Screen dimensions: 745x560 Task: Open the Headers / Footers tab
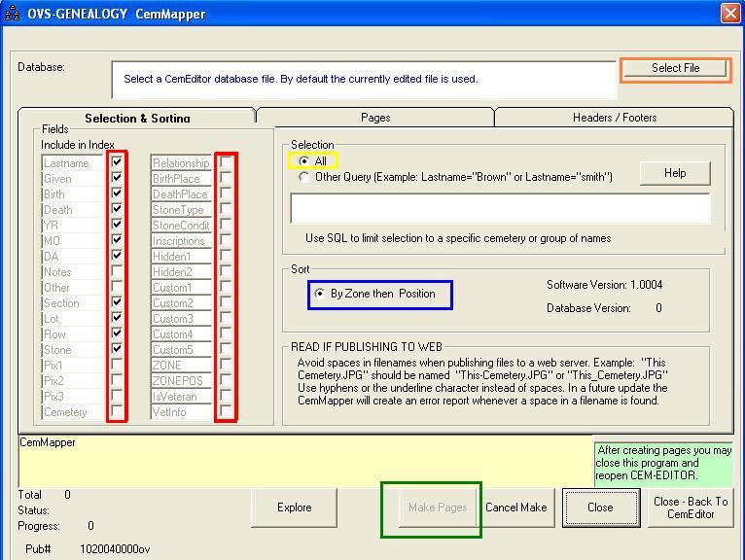615,118
